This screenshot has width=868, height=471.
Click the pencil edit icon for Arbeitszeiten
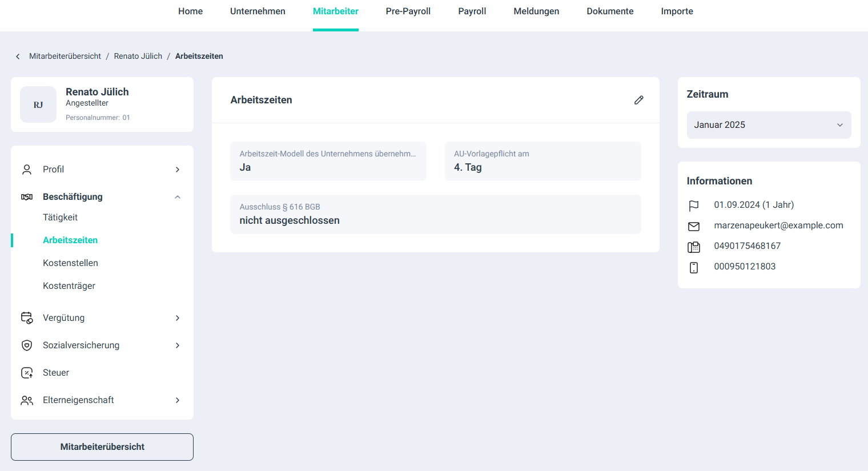coord(638,100)
